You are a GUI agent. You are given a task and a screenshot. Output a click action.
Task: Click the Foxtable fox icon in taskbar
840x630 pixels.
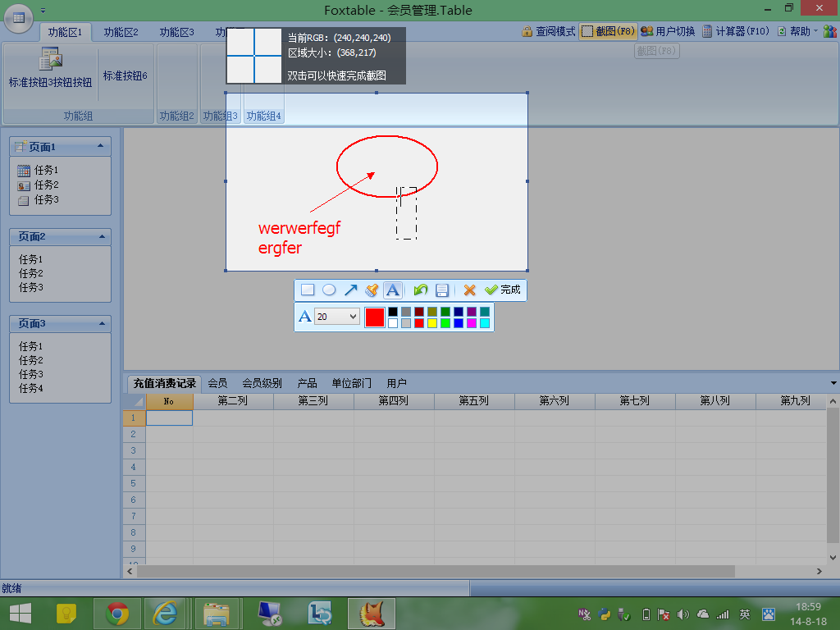coord(372,614)
